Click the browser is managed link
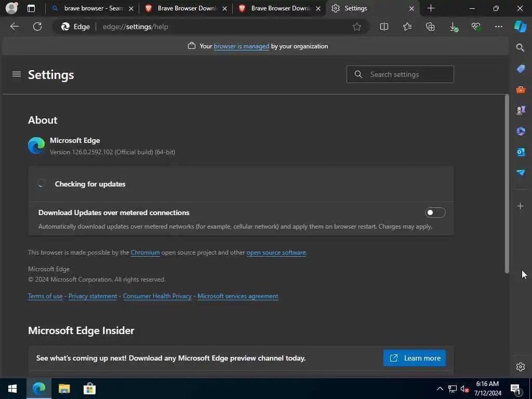Screen dimensions: 532x399 (241, 46)
